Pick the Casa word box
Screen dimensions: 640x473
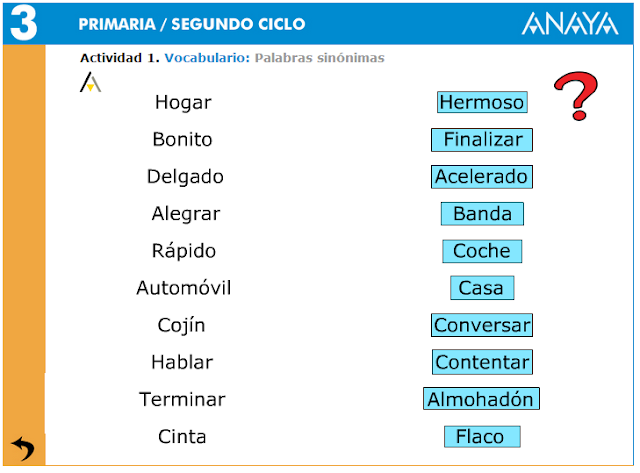[x=482, y=288]
